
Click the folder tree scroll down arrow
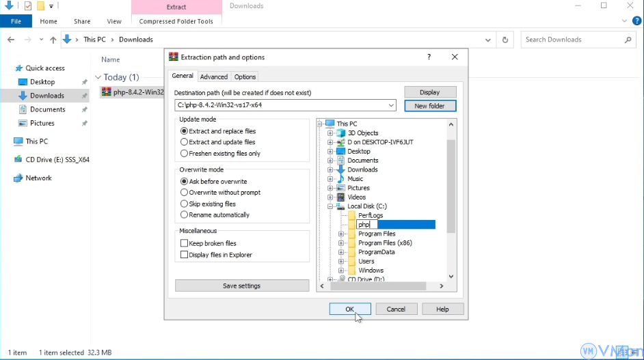click(x=451, y=276)
